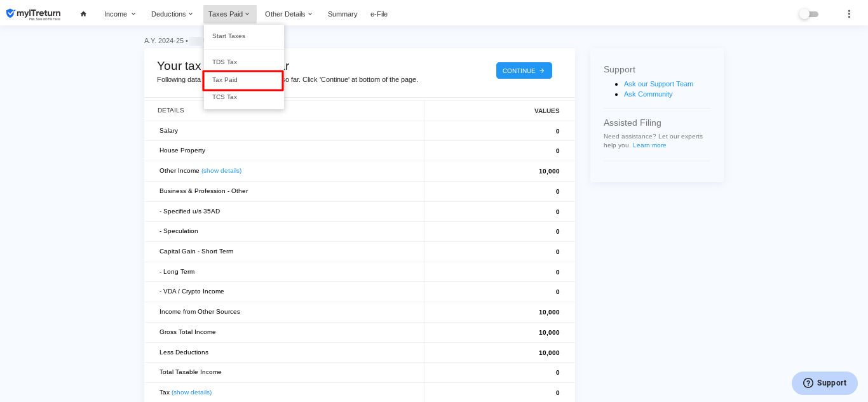Select Start Taxes menu item

pos(229,36)
